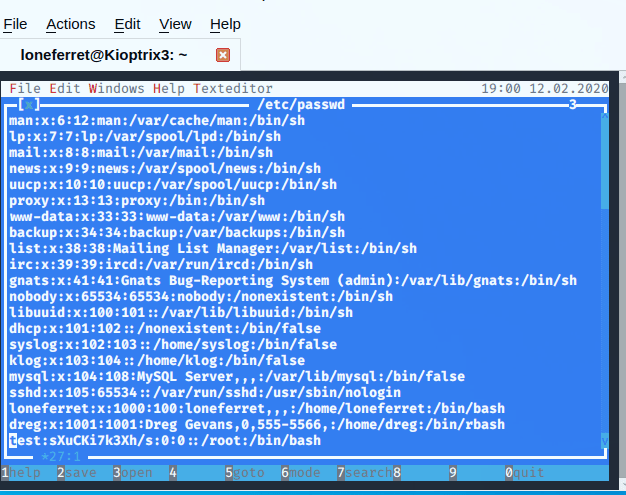
Task: Click the window number 3 indicator
Action: tap(573, 105)
